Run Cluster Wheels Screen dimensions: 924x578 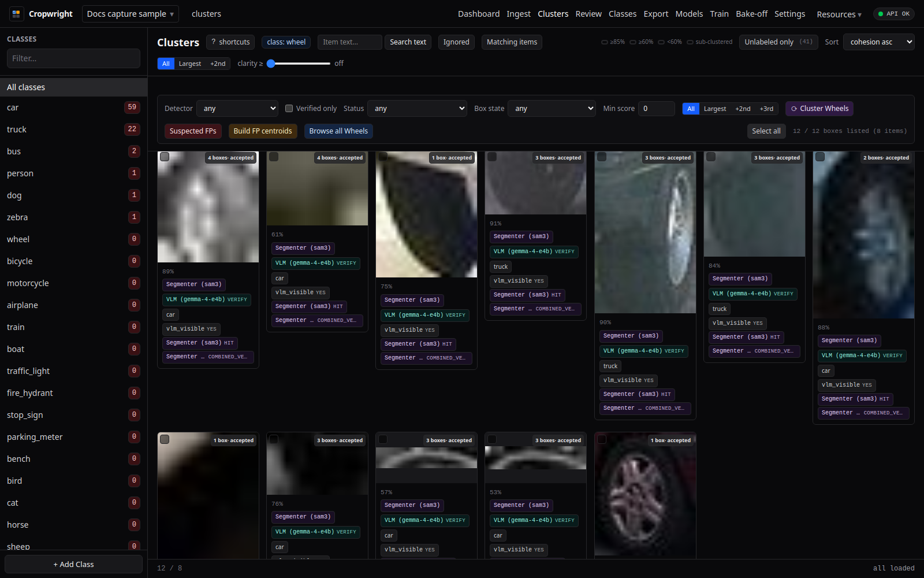[819, 109]
